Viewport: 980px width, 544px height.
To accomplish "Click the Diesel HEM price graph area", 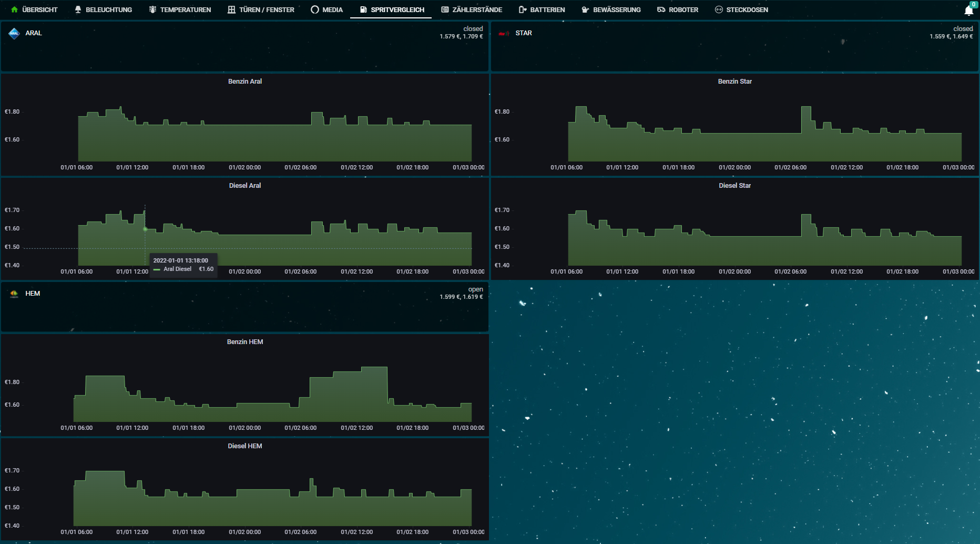I will point(272,498).
